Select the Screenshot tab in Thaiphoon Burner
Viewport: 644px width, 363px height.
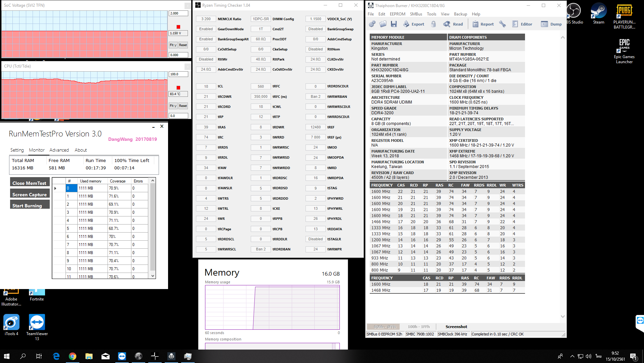point(456,327)
